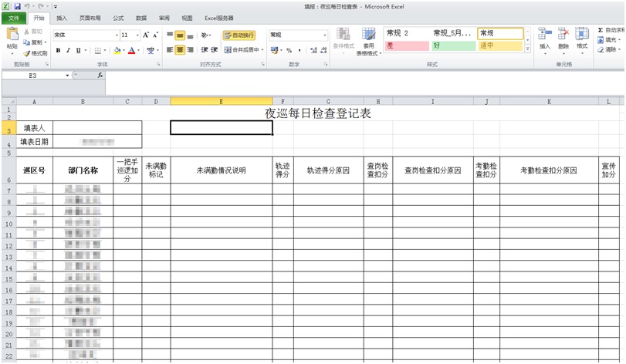Click the Insert Function fx icon
Screen dimensions: 626x364
(100, 76)
